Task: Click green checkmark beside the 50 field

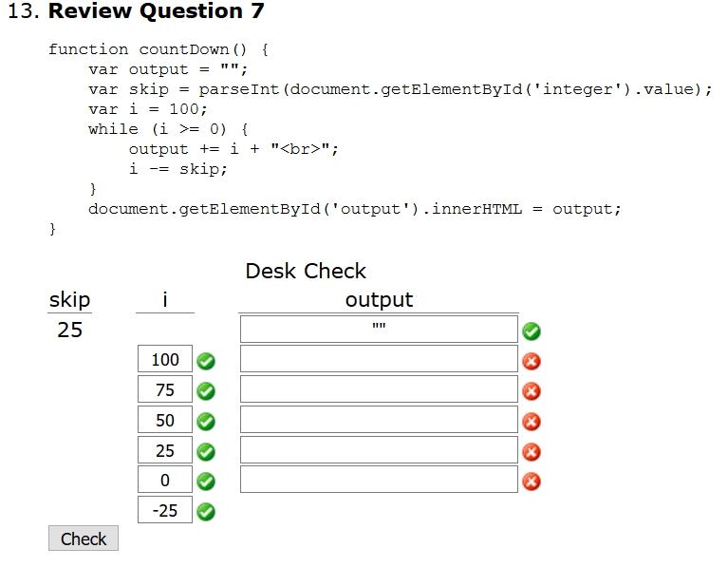Action: [x=205, y=422]
